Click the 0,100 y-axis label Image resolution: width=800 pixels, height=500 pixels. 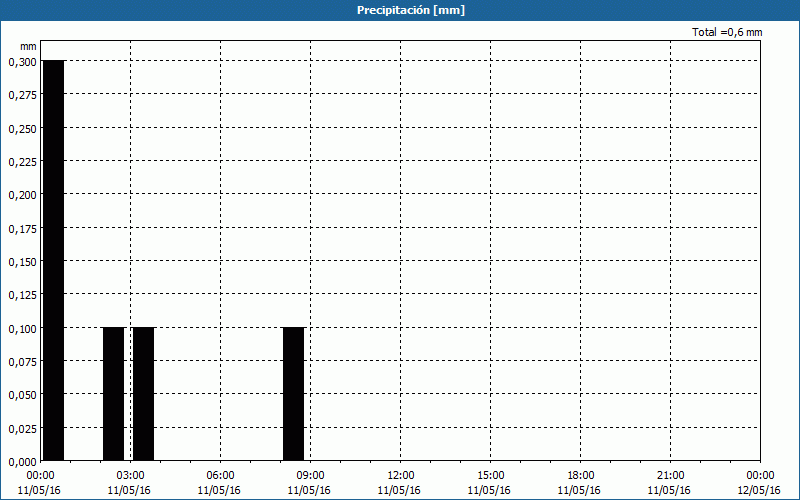tap(22, 329)
